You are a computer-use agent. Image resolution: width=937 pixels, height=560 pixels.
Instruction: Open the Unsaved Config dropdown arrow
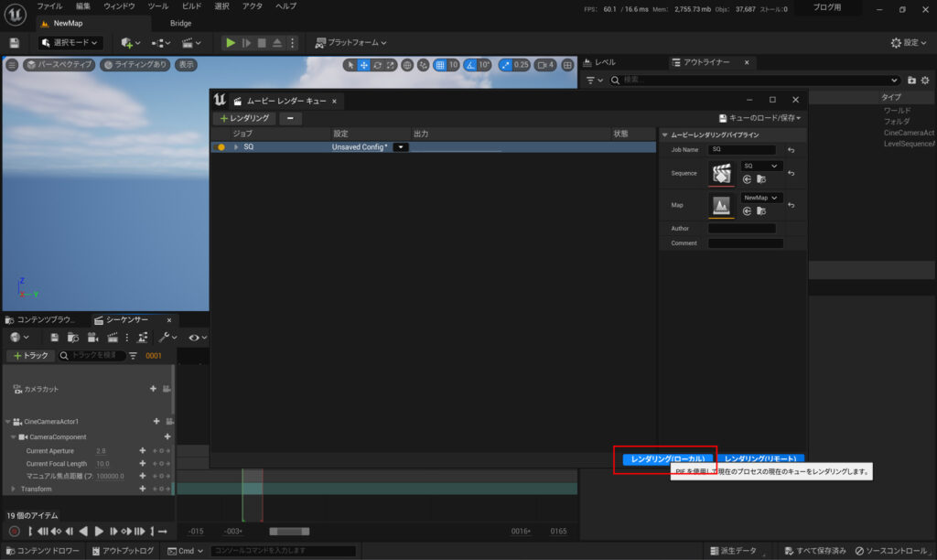pyautogui.click(x=401, y=146)
